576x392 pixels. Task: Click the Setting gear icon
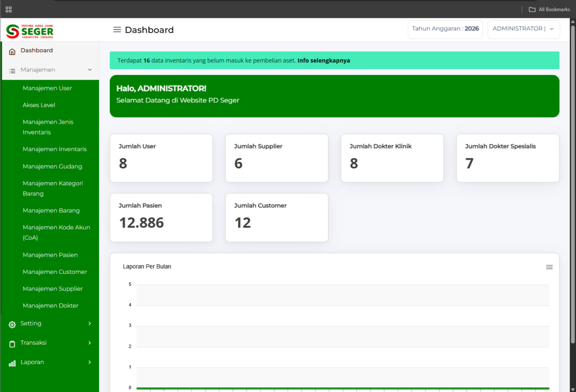12,324
